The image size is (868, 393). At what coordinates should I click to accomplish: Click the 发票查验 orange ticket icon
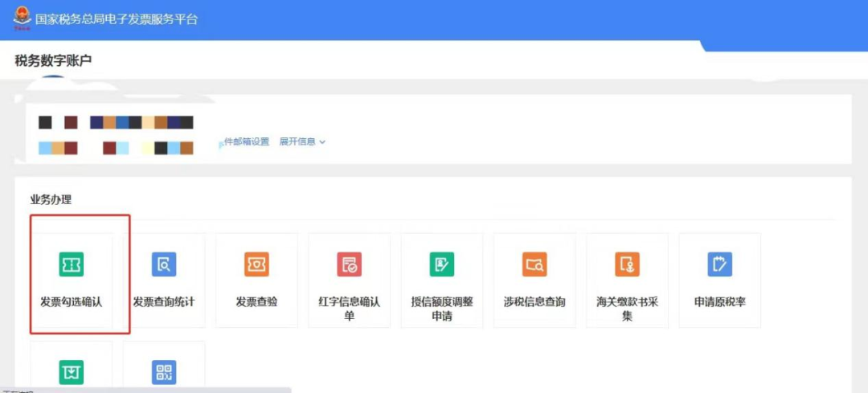[256, 264]
